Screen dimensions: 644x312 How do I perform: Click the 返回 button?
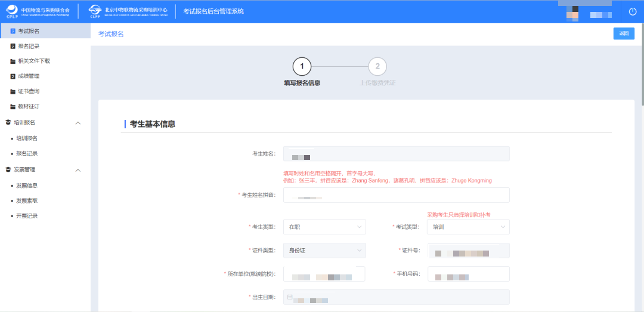coord(624,34)
